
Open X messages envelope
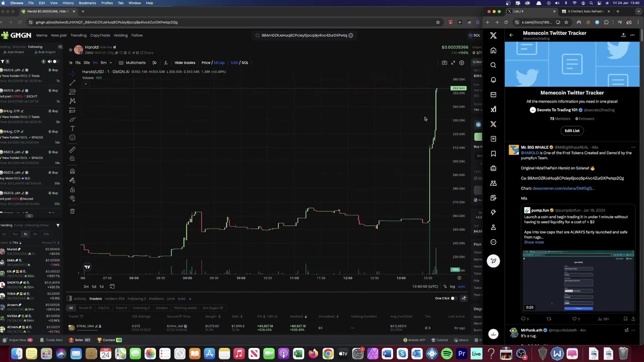(x=493, y=95)
